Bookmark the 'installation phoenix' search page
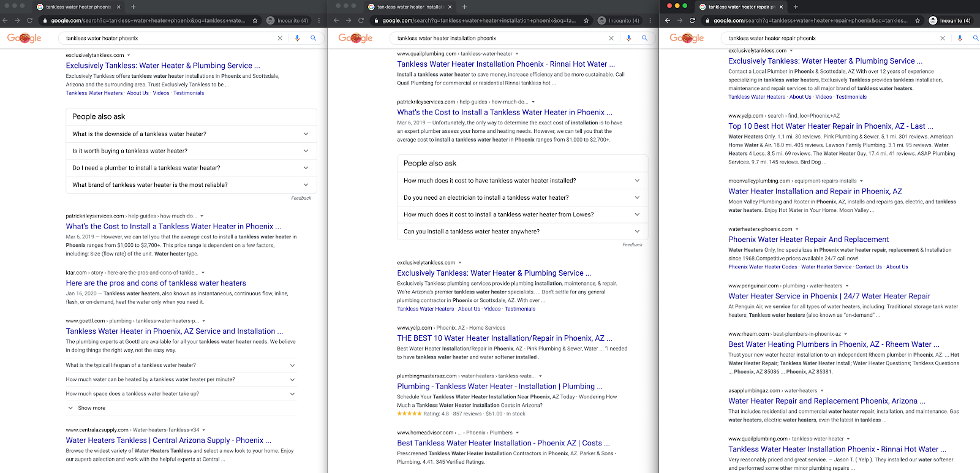The width and height of the screenshot is (980, 473). pos(586,20)
